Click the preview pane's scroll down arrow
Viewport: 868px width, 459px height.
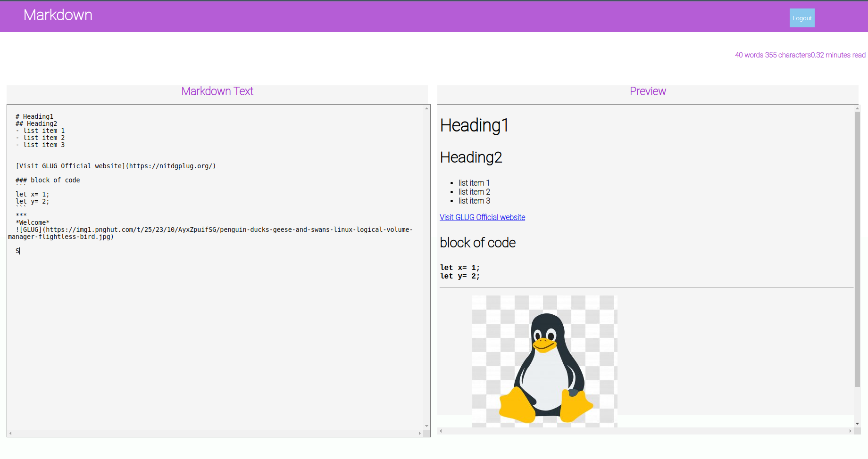tap(858, 424)
